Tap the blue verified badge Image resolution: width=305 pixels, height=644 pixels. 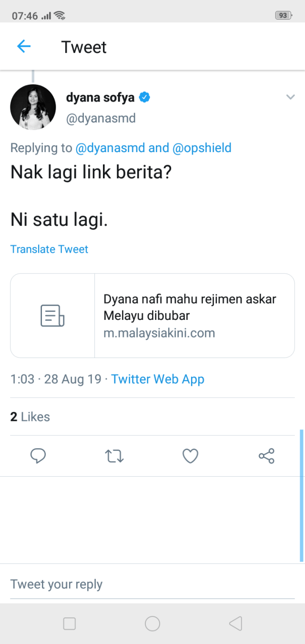pos(144,98)
